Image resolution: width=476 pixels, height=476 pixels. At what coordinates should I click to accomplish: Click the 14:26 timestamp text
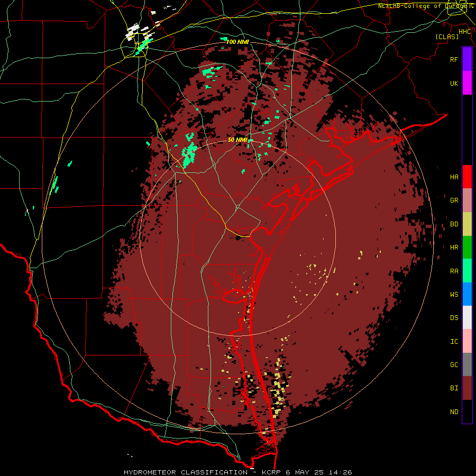[x=341, y=472]
